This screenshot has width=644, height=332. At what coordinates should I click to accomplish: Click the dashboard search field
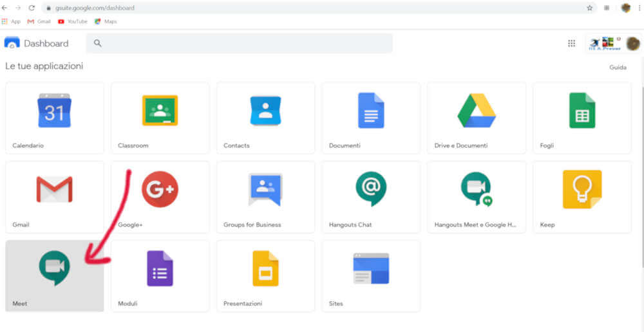pos(245,43)
